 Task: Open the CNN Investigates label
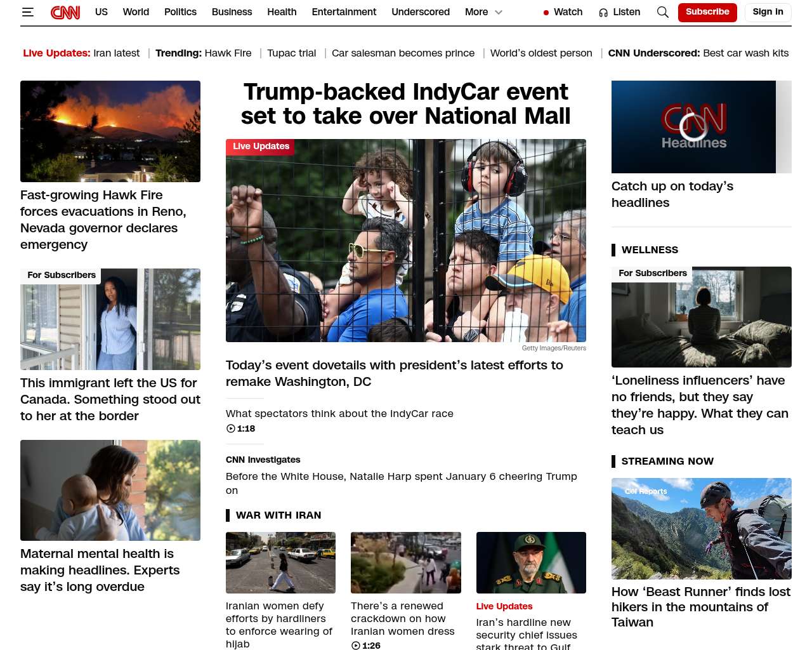click(263, 460)
